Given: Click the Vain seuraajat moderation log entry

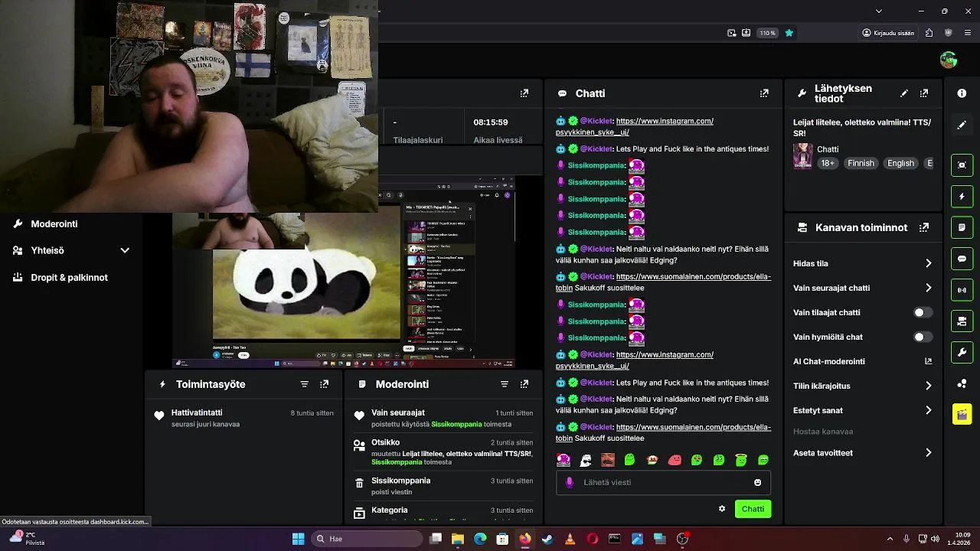Looking at the screenshot, I should point(443,418).
